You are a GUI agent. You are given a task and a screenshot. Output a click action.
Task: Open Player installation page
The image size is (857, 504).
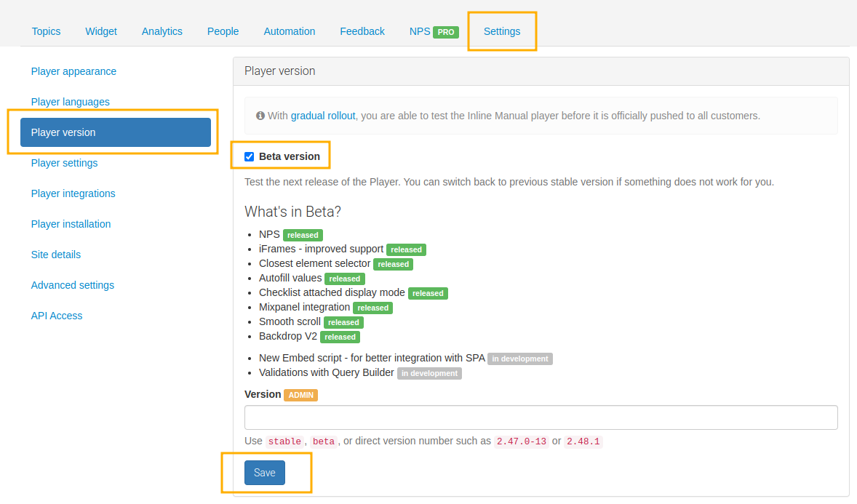(x=71, y=224)
